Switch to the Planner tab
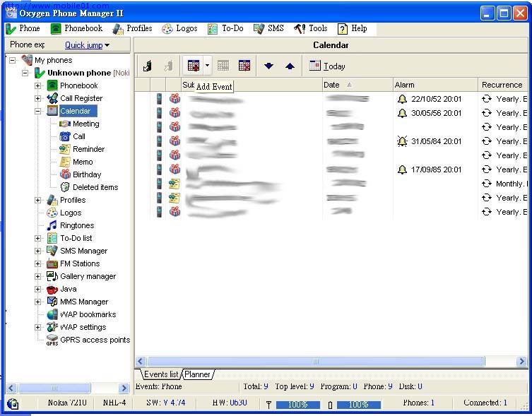This screenshot has height=416, width=532. tap(197, 374)
